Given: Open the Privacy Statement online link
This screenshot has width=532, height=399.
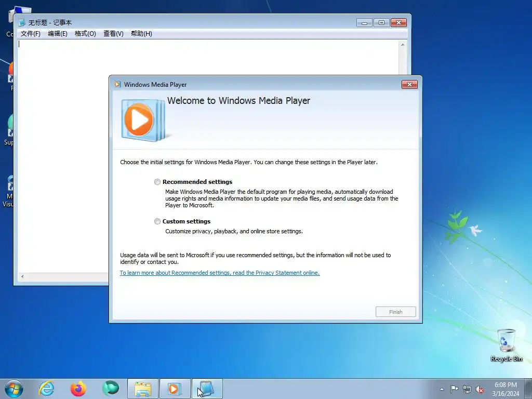Looking at the screenshot, I should [220, 273].
